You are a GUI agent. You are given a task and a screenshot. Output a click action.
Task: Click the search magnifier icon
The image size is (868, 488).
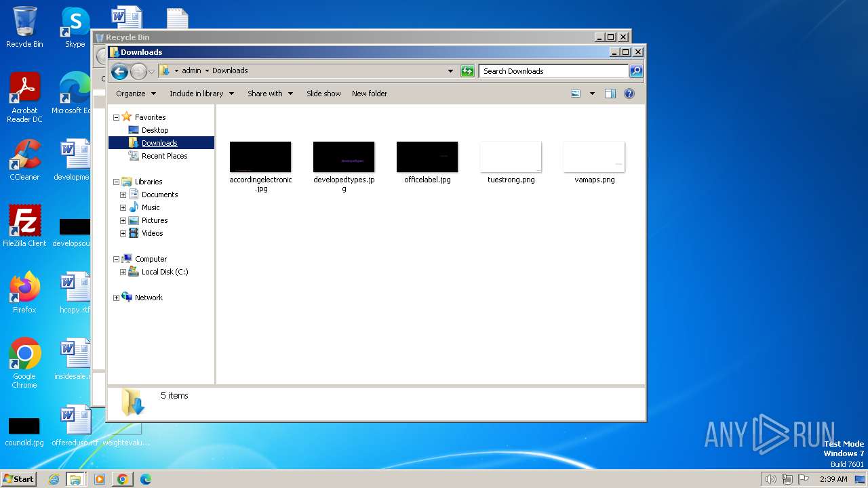(636, 71)
